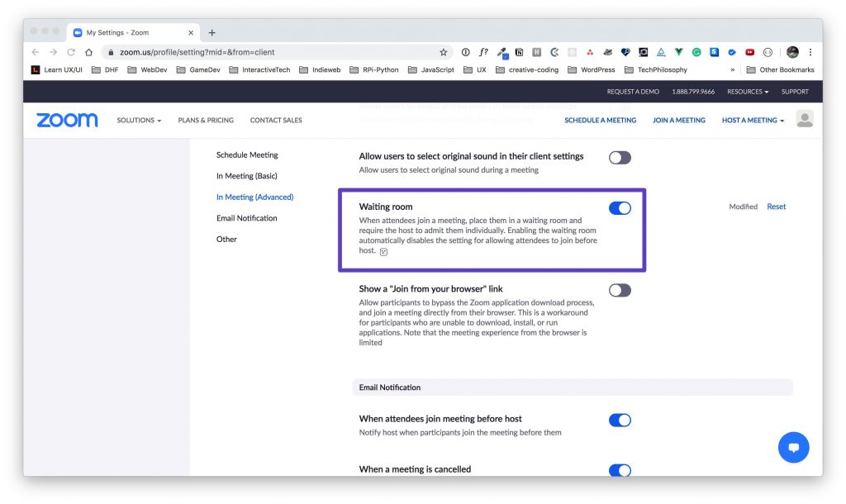
Task: Open Plans & Pricing page
Action: click(x=206, y=120)
